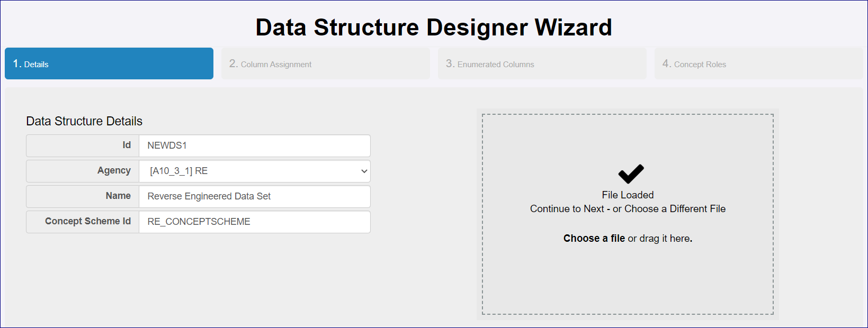Click the Agency field label
Image resolution: width=868 pixels, height=328 pixels.
(114, 170)
